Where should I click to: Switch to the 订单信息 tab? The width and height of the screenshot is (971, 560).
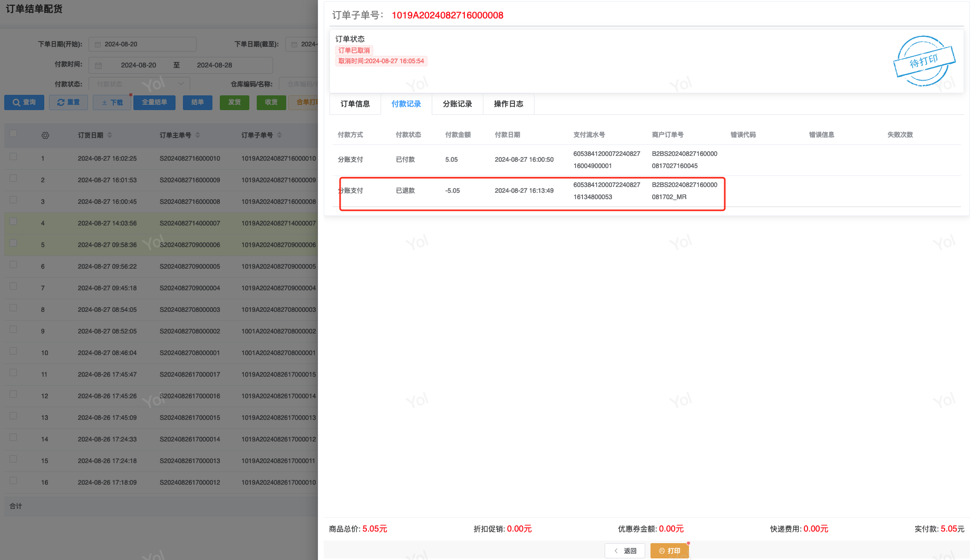coord(355,104)
